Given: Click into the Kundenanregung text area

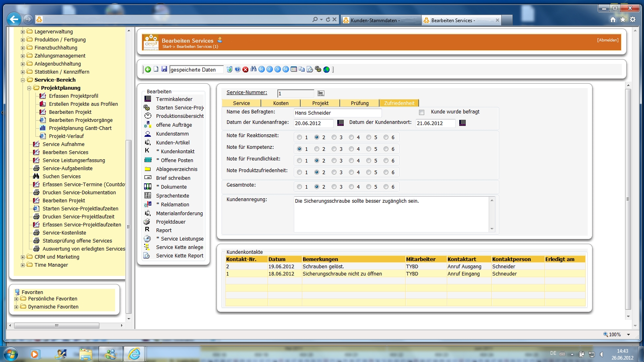Looking at the screenshot, I should [390, 215].
